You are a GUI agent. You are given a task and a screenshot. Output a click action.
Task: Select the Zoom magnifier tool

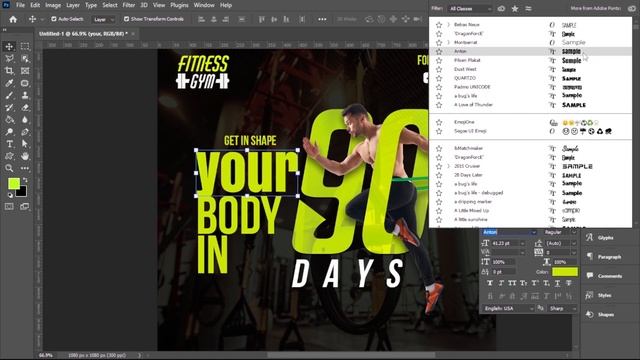click(9, 168)
